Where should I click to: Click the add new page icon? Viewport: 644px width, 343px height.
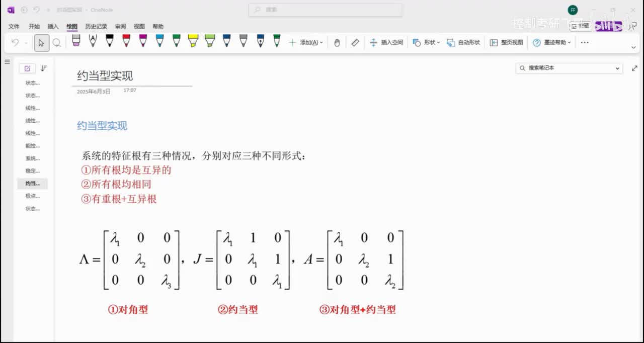click(x=27, y=68)
